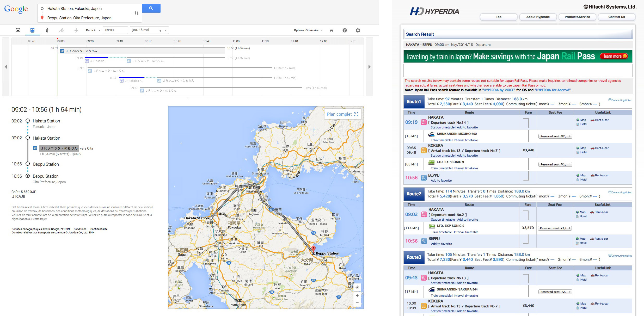Click the red Beppu Station destination pin
644x316 pixels.
(314, 249)
